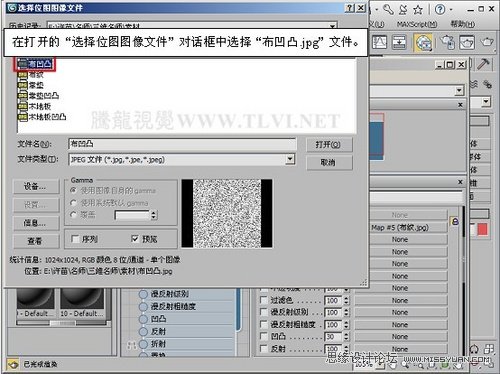
Task: Open the command panel category dropdown
Action: point(486,101)
